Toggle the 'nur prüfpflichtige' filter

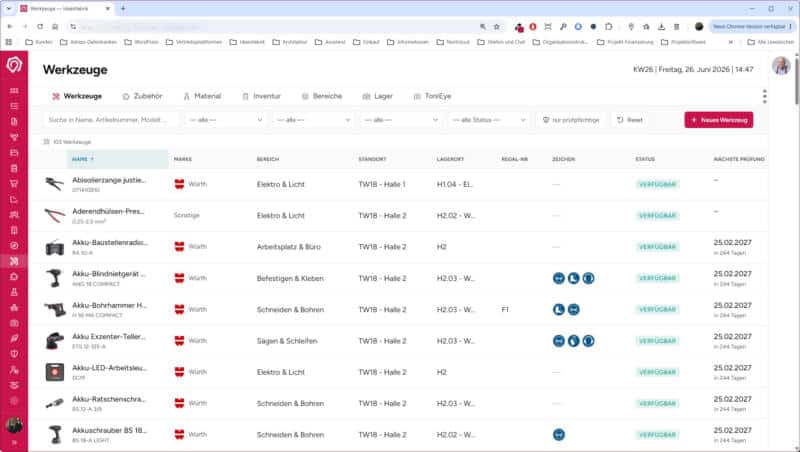[571, 120]
